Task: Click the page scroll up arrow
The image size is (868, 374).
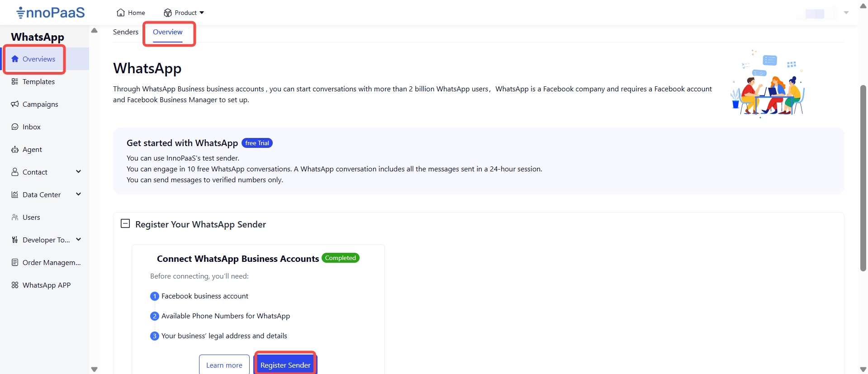Action: pyautogui.click(x=863, y=6)
